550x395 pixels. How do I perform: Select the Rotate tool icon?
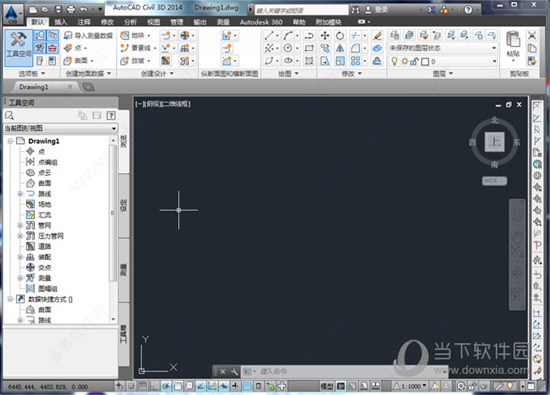pos(340,36)
